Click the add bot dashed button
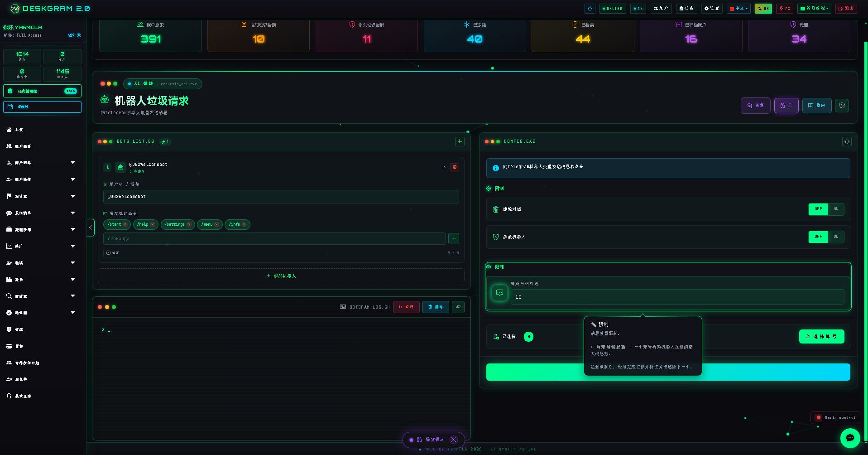The image size is (868, 455). [281, 276]
